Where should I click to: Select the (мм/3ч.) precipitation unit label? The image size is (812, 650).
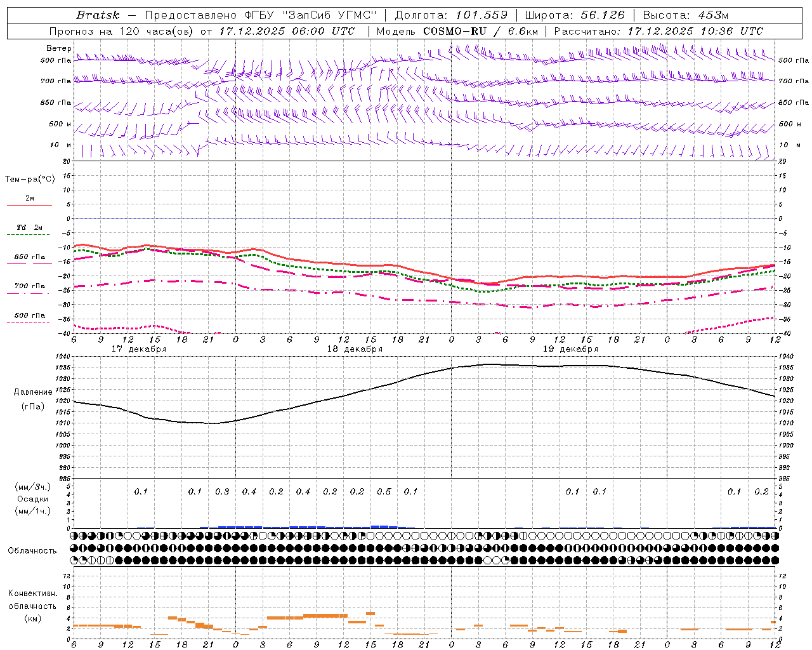pos(32,487)
